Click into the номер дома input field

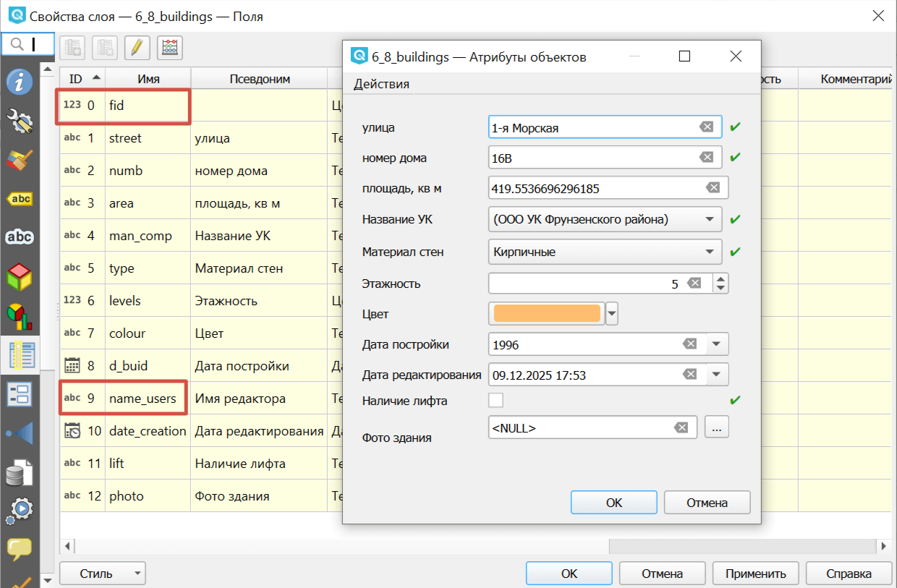[590, 158]
